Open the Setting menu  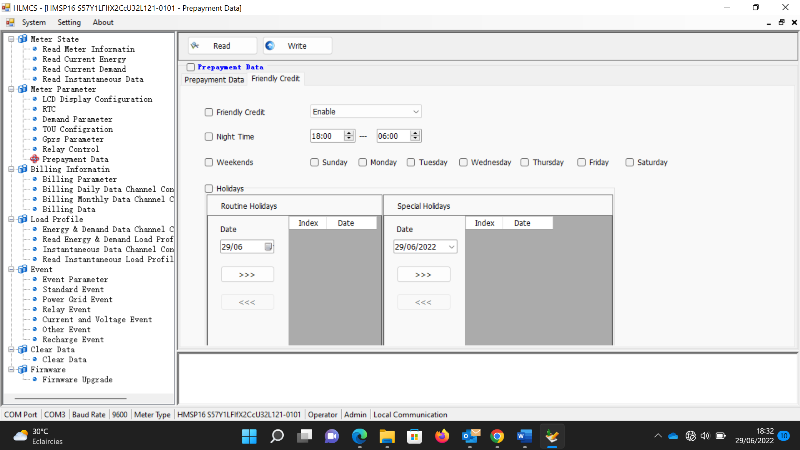69,22
